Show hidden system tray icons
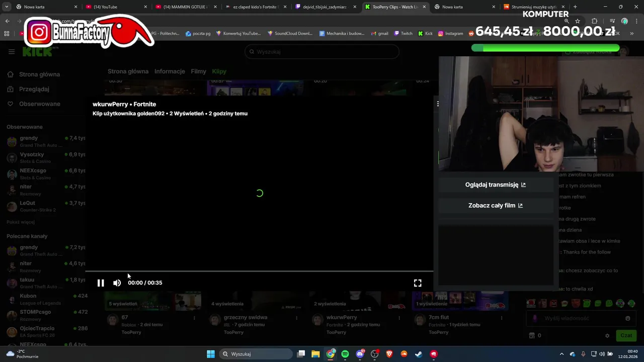 pos(562,354)
